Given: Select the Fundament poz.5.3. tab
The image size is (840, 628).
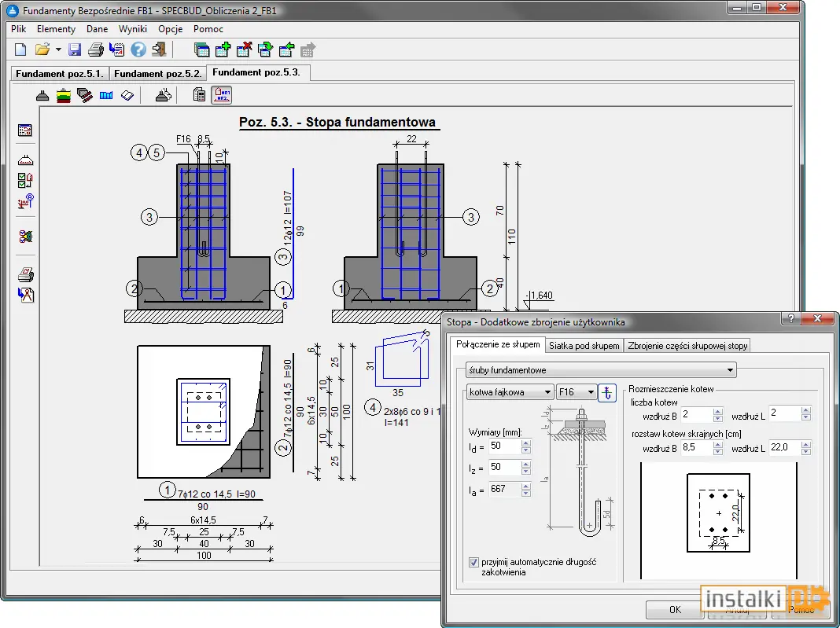Looking at the screenshot, I should tap(256, 72).
